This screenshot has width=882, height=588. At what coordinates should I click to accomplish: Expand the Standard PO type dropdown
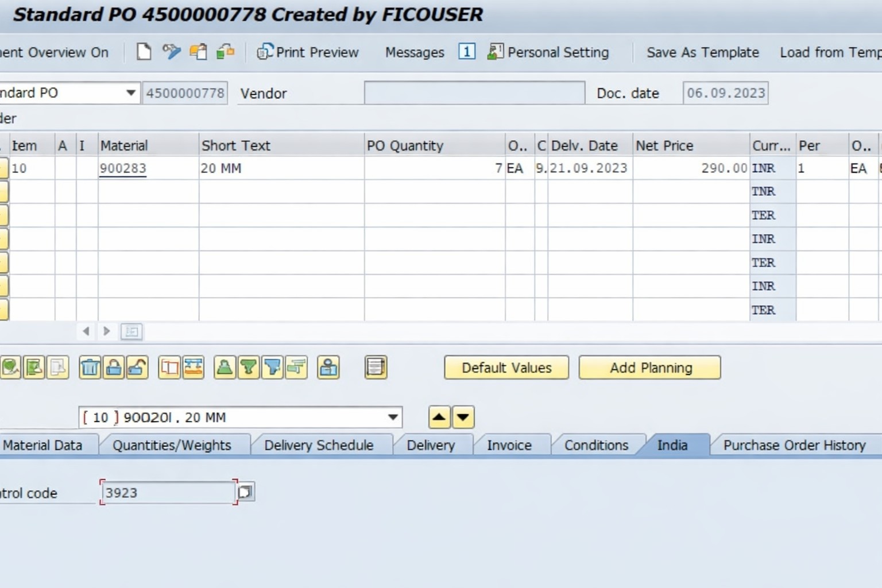[131, 92]
